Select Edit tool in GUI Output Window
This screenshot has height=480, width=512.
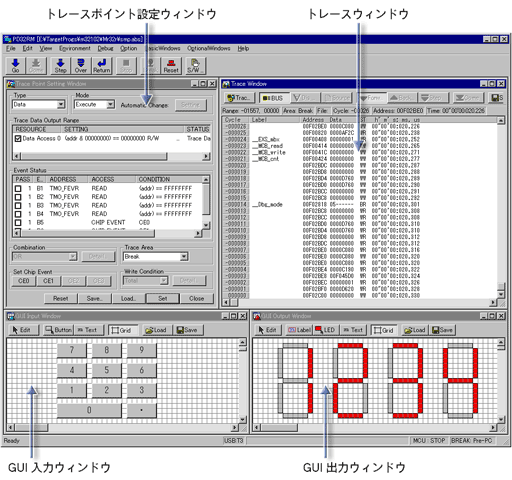pos(269,330)
